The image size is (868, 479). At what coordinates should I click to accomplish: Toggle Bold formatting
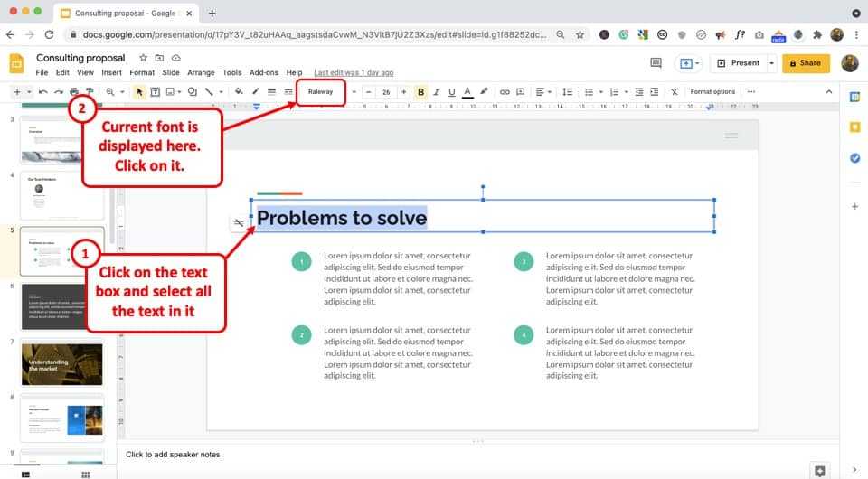pos(421,91)
